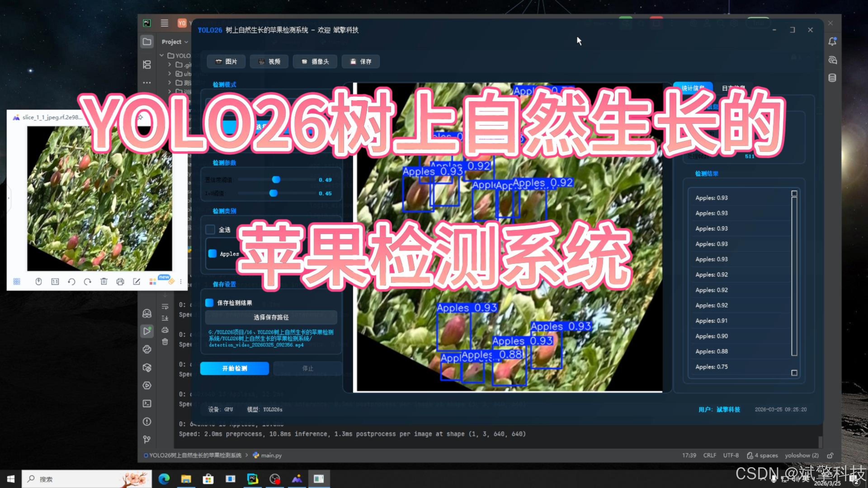This screenshot has height=488, width=868.
Task: Open the Project tool window folder icon
Action: point(147,42)
